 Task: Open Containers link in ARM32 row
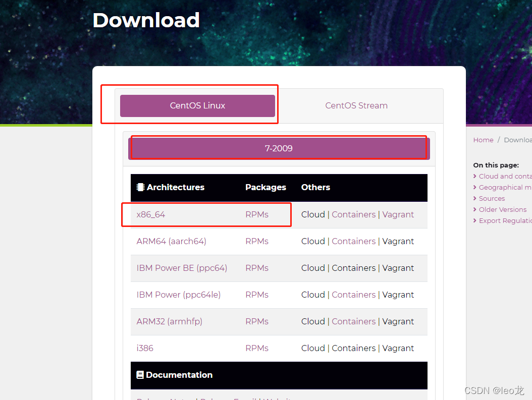(x=353, y=321)
